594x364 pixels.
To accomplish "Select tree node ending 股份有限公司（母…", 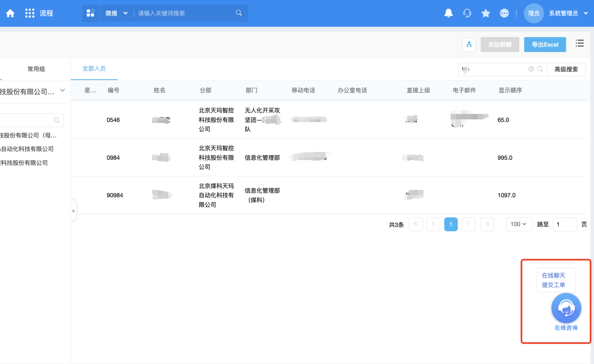I will click(x=29, y=135).
